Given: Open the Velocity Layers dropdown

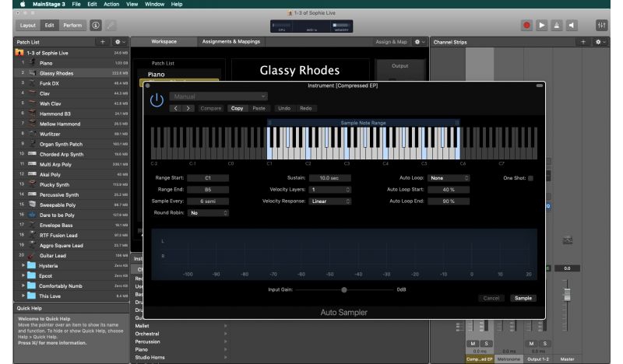Looking at the screenshot, I should pos(329,190).
